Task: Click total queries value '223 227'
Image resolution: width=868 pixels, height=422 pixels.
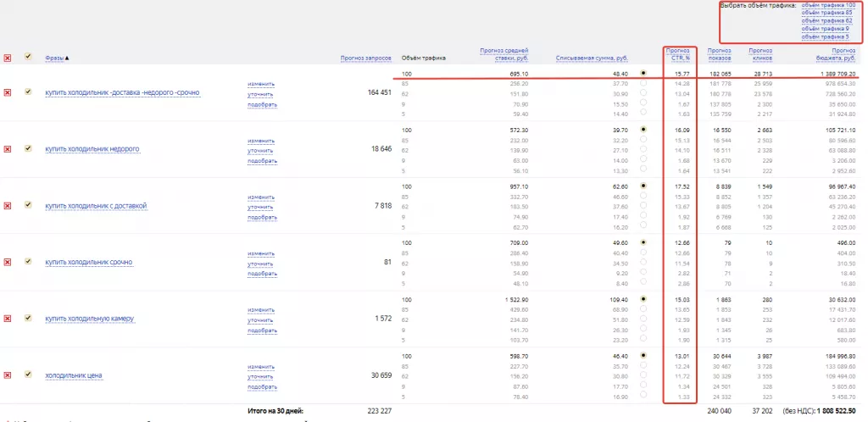Action: 379,411
